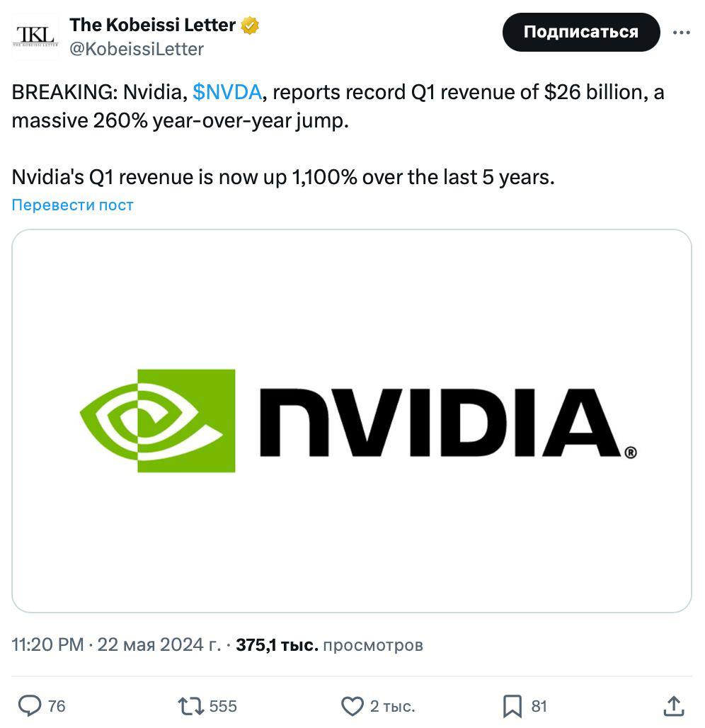Translate the post via Перевести пост
This screenshot has width=705, height=728.
72,205
